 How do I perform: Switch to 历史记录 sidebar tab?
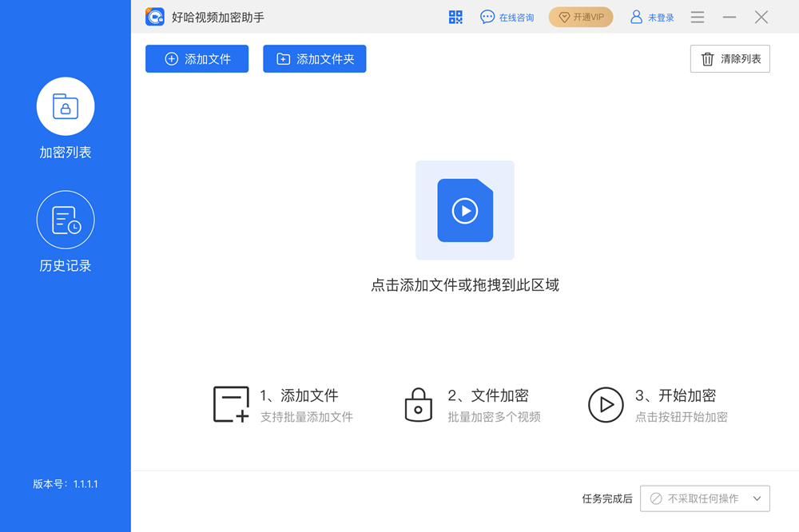[66, 232]
